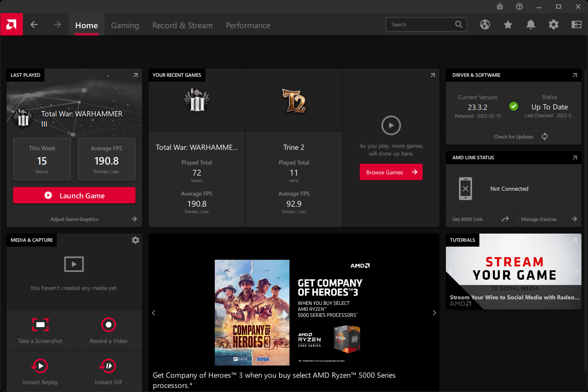Go forward with the right arrow
Image resolution: width=588 pixels, height=392 pixels.
(57, 24)
